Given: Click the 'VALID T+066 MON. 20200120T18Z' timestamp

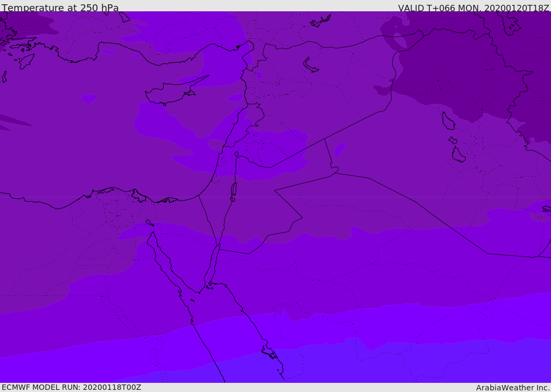Looking at the screenshot, I should point(474,8).
